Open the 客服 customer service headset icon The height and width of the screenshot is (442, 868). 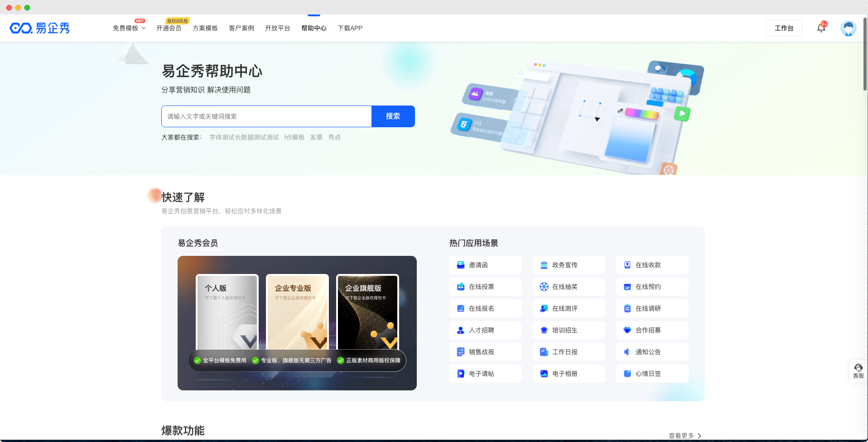pos(858,368)
